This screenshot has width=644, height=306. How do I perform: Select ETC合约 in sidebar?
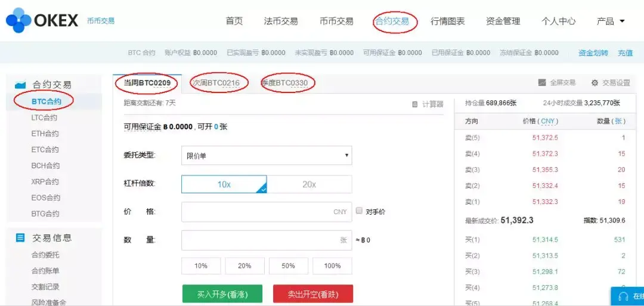click(45, 150)
